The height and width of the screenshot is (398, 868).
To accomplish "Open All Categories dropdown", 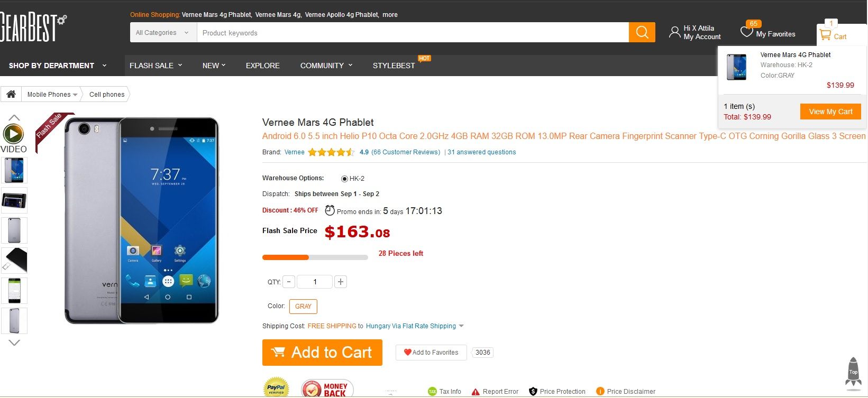I will coord(163,32).
